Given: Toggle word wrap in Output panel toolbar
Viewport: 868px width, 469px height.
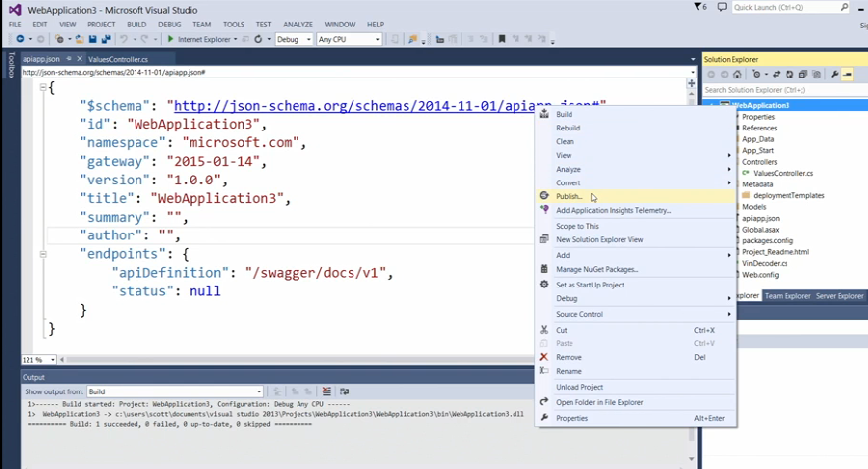Looking at the screenshot, I should [343, 391].
